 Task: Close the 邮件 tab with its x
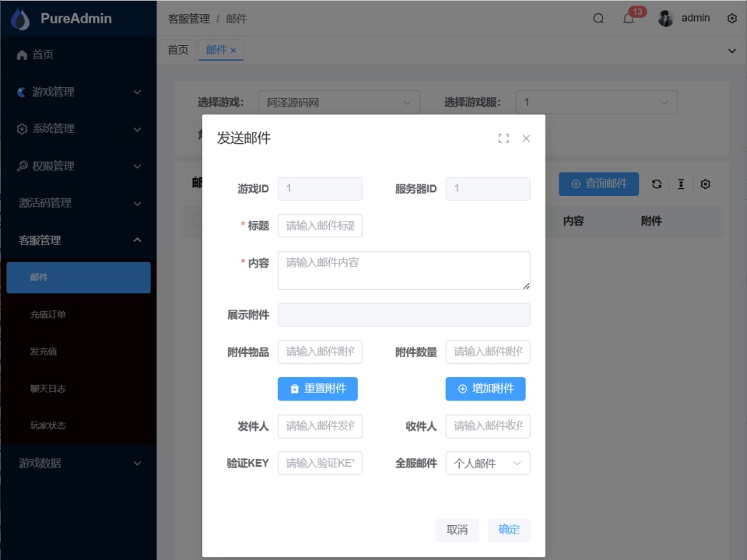pos(233,51)
